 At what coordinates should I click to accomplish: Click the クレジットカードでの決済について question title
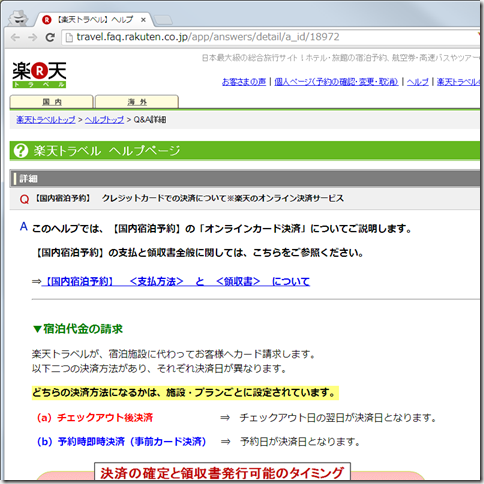pos(223,198)
